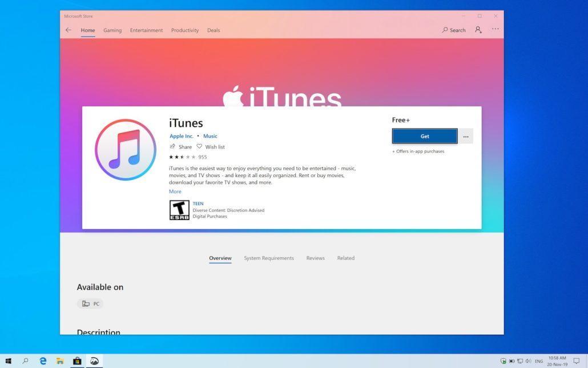This screenshot has width=588, height=368.
Task: Close the Microsoft Store window
Action: pyautogui.click(x=496, y=16)
